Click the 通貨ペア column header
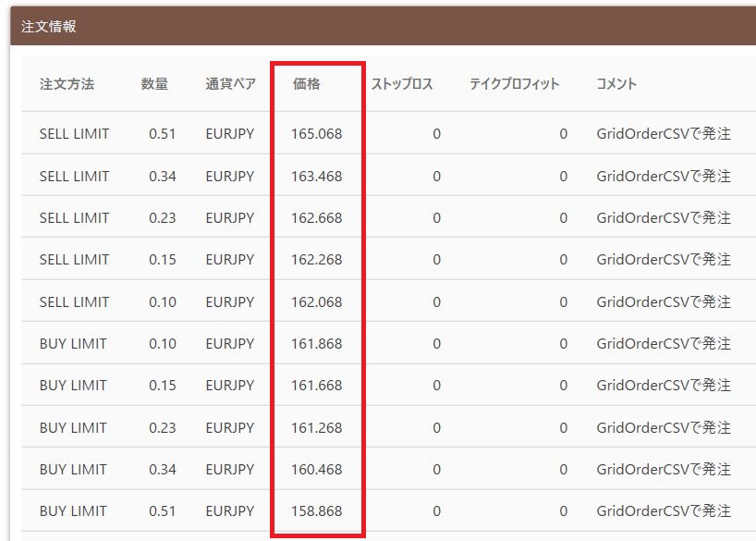Image resolution: width=756 pixels, height=541 pixels. [230, 84]
